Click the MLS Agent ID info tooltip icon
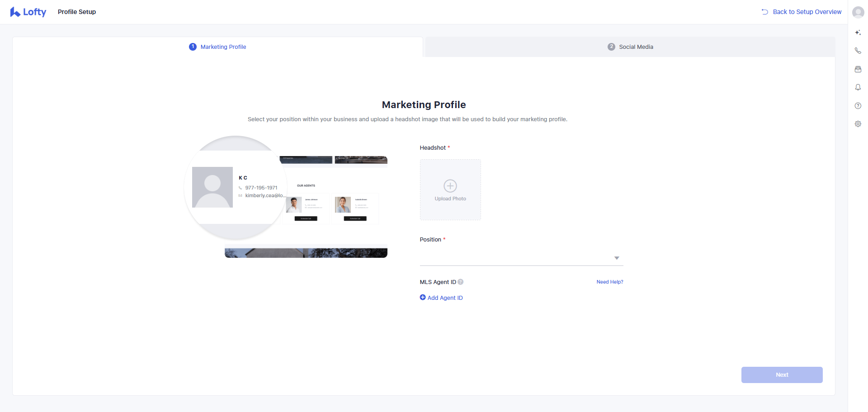 [460, 282]
